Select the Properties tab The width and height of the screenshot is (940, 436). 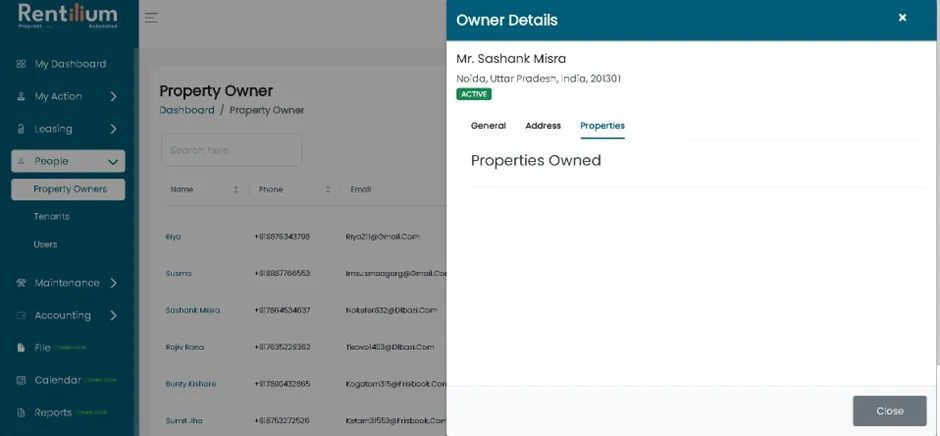point(602,126)
